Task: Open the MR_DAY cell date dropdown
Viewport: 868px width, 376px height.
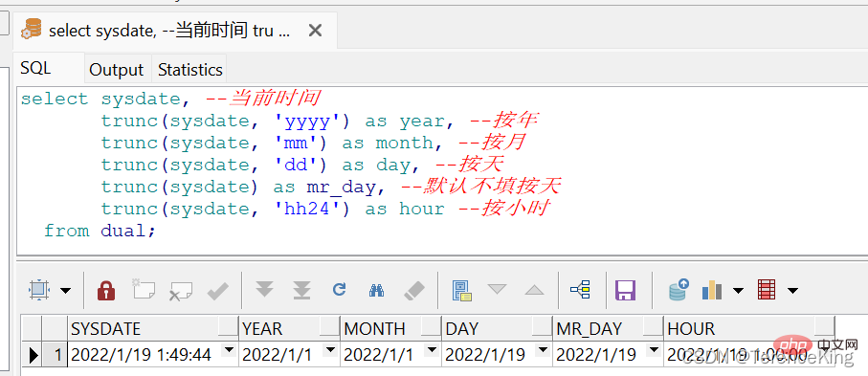Action: point(654,349)
